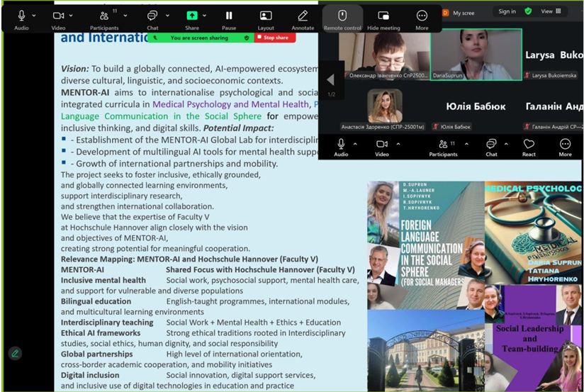Expand audio caret in lower meeting toolbar

(355, 144)
